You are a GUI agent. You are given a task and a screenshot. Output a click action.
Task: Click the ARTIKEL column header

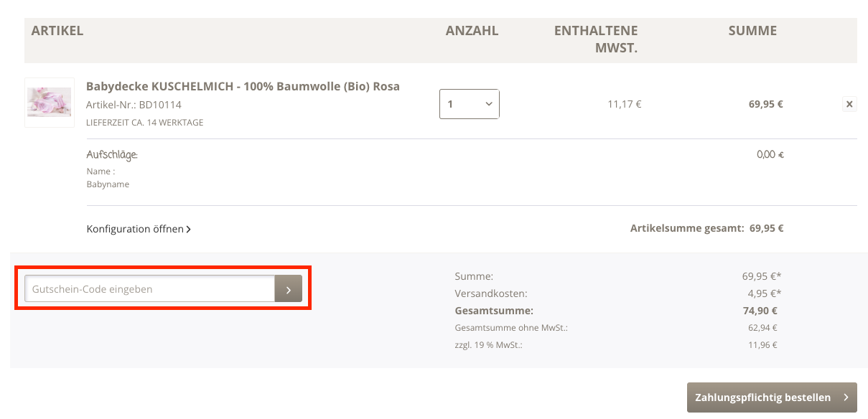click(57, 31)
